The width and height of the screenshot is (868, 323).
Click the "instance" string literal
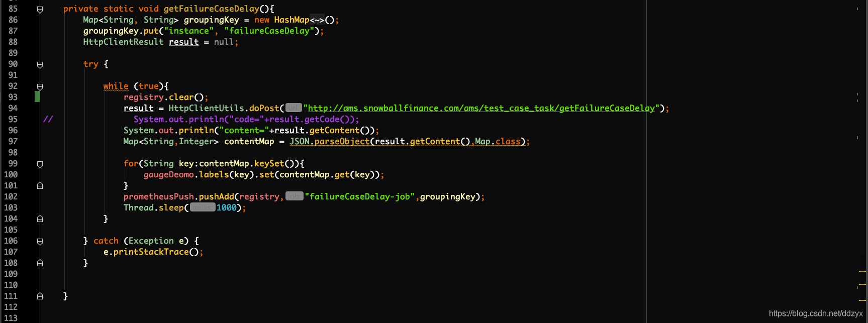[188, 31]
